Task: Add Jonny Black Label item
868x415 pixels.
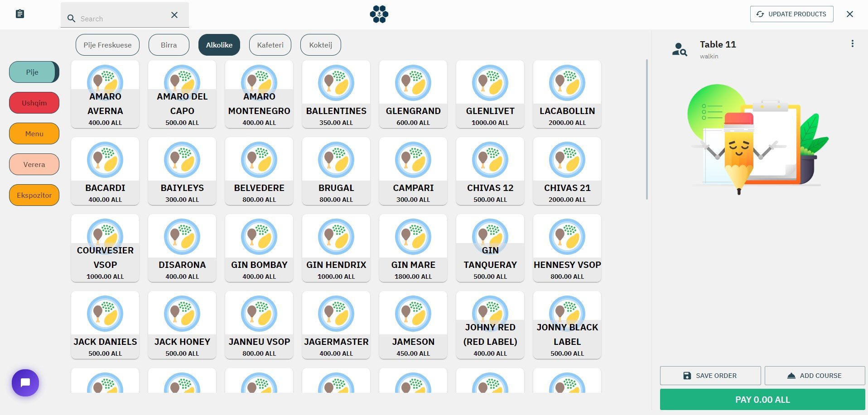Action: [567, 325]
